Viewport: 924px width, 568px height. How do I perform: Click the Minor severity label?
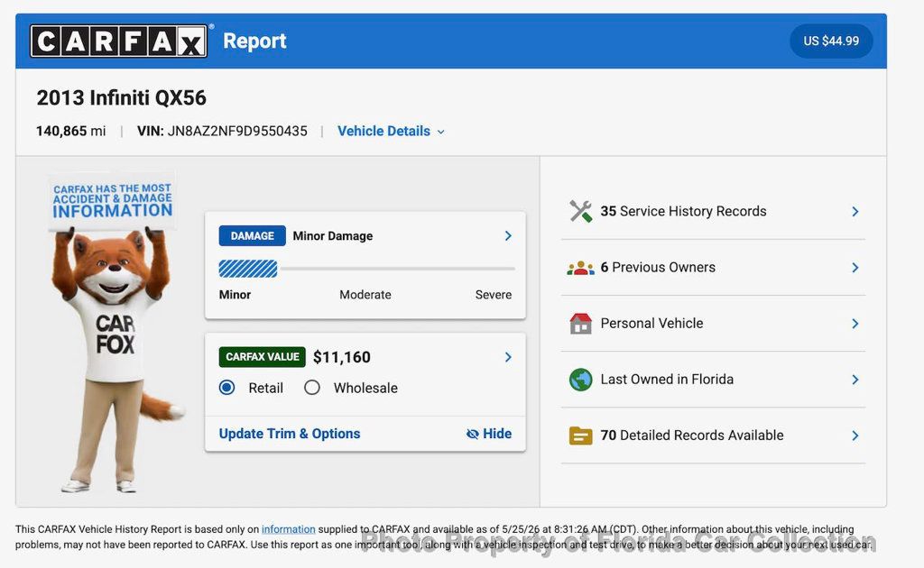(235, 294)
